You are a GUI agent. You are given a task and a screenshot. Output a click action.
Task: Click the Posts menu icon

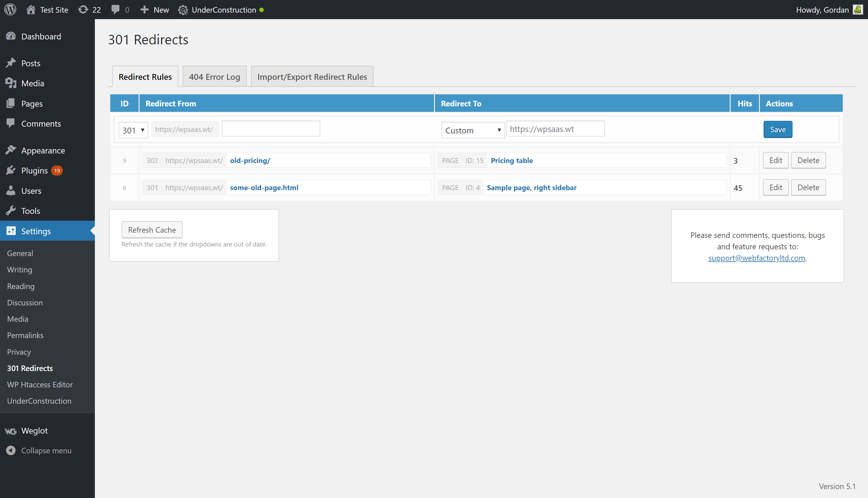pyautogui.click(x=13, y=63)
